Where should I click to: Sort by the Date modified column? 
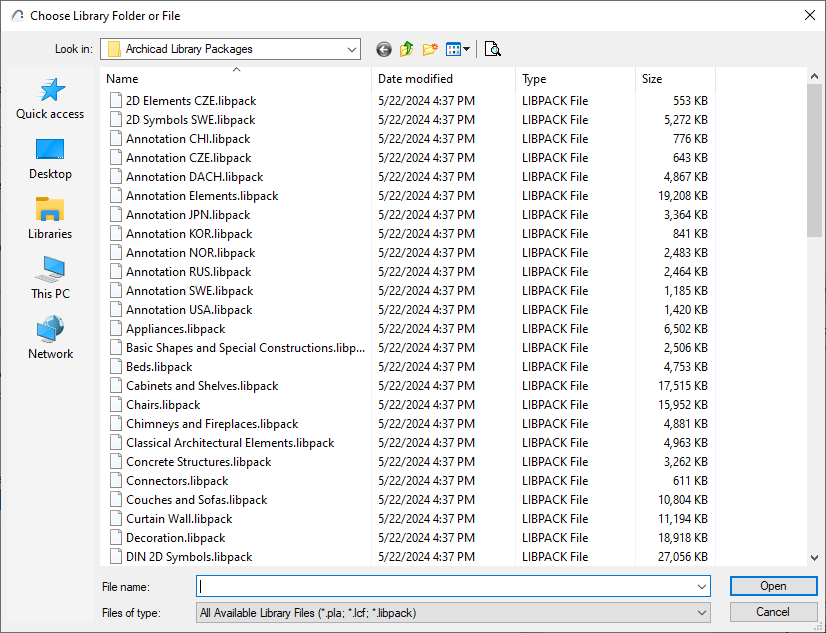443,78
